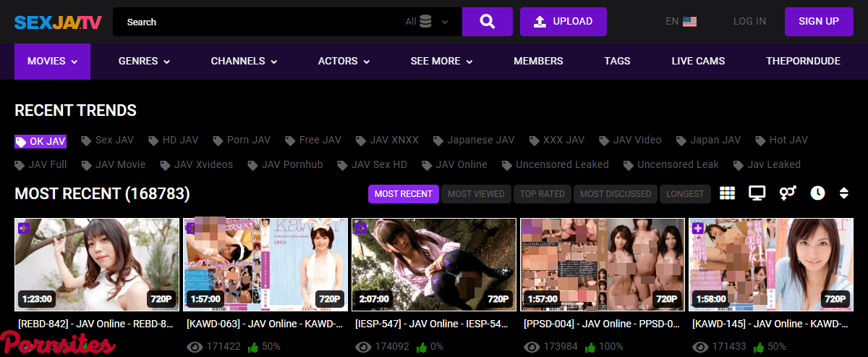The image size is (868, 357).
Task: Click the Sign Up button
Action: (818, 22)
